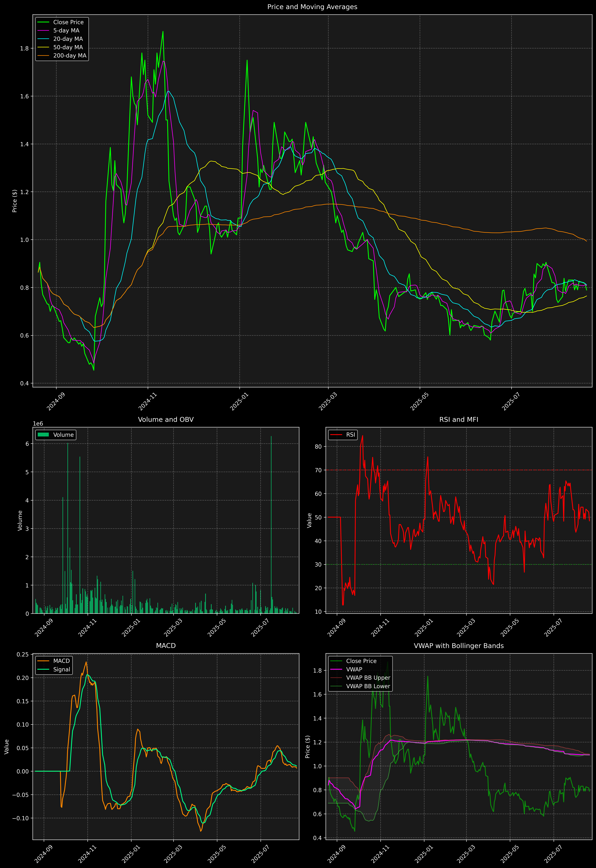596x868 pixels.
Task: Click the 50-day MA legend entry
Action: click(68, 47)
